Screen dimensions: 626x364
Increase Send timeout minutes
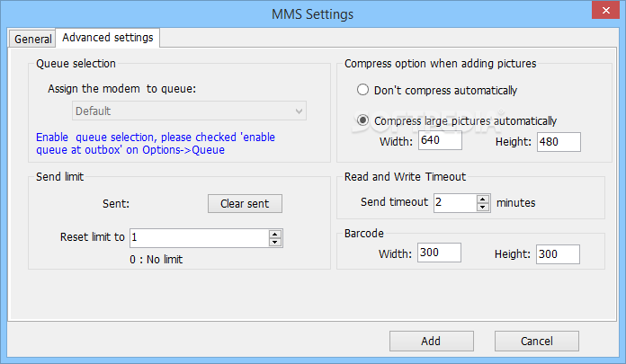pos(483,199)
